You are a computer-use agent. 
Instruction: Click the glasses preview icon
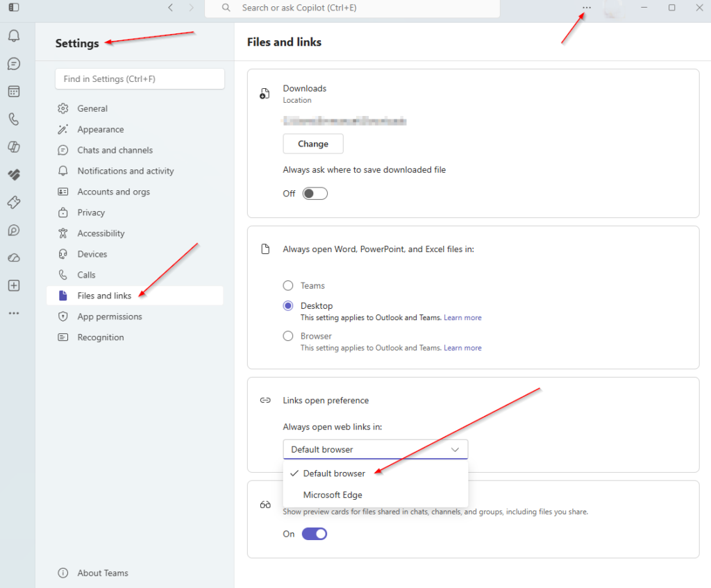(x=265, y=505)
